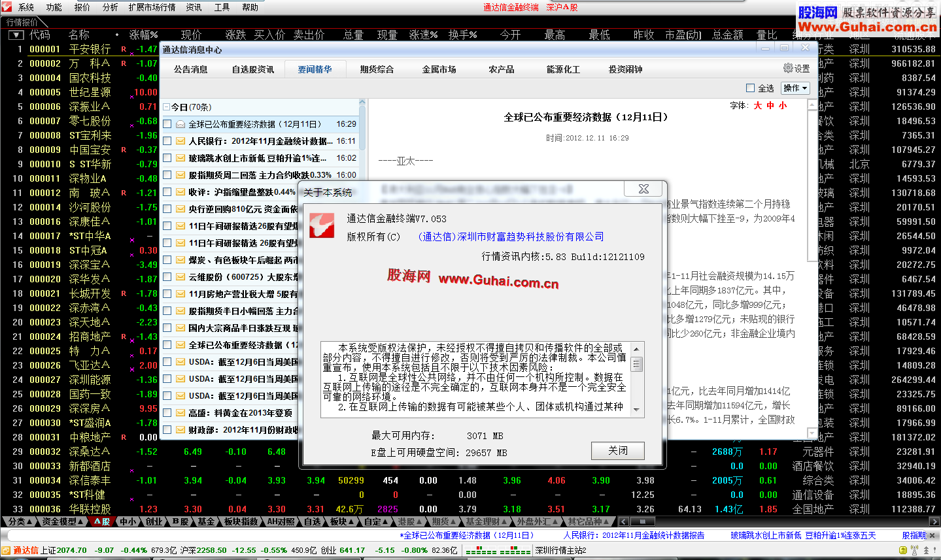Check the box for 央行逆回购810亿元 row
Image resolution: width=941 pixels, height=560 pixels.
pyautogui.click(x=167, y=209)
